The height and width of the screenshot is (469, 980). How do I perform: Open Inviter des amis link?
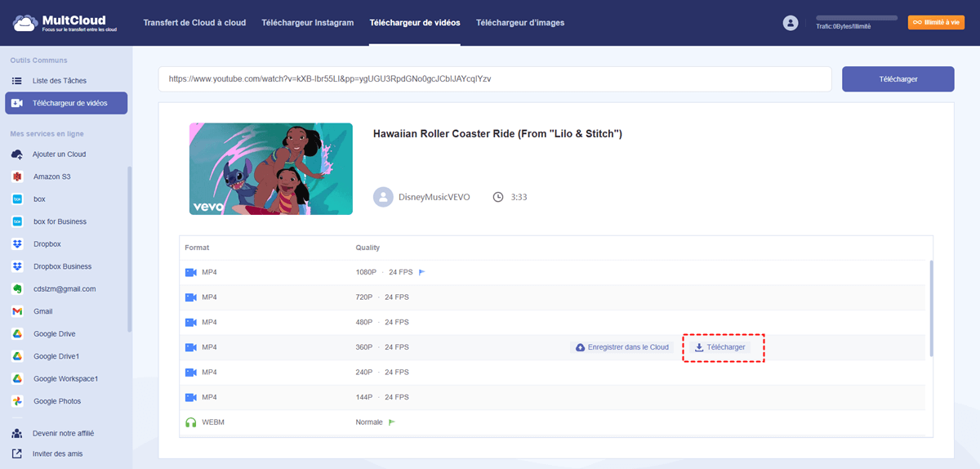[57, 453]
